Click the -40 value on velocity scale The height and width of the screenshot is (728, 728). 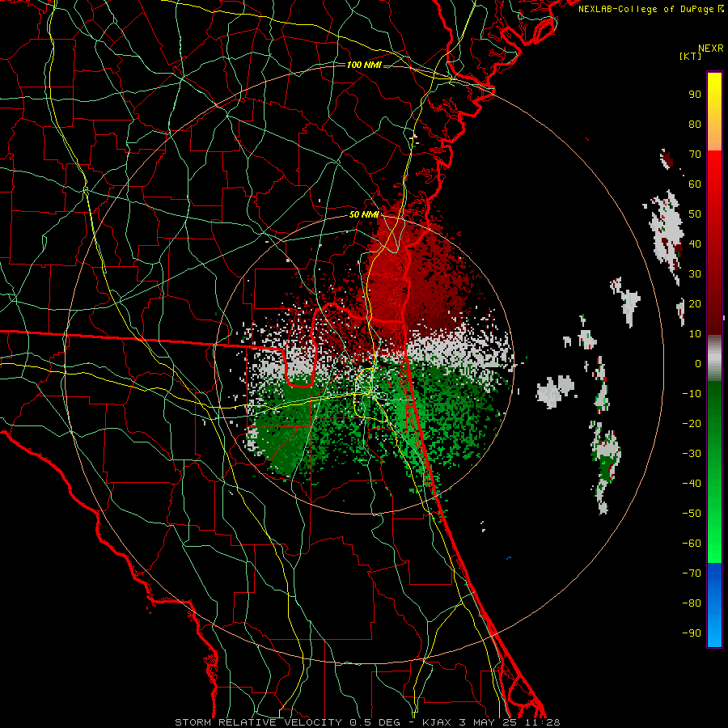click(x=692, y=484)
